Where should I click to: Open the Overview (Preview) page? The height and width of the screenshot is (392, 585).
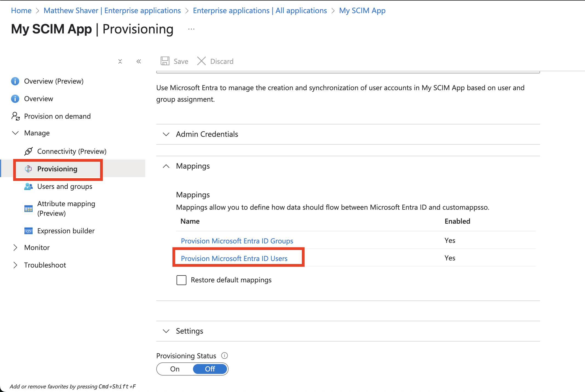tap(54, 81)
